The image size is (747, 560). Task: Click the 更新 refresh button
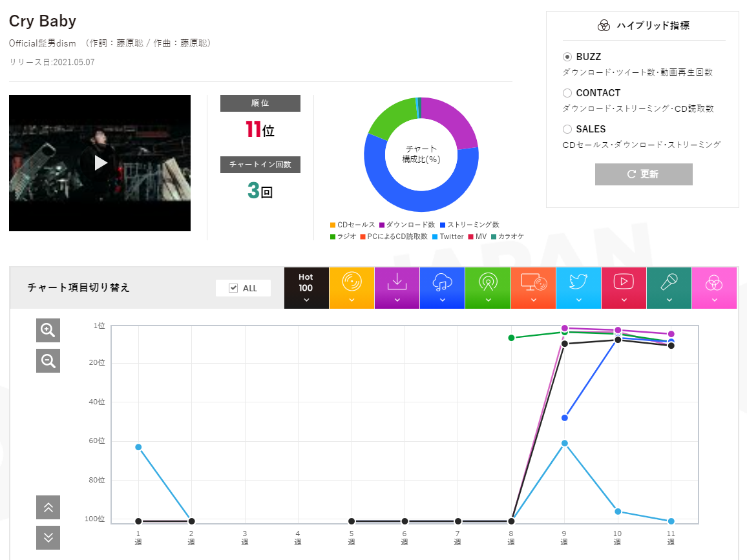[x=644, y=174]
